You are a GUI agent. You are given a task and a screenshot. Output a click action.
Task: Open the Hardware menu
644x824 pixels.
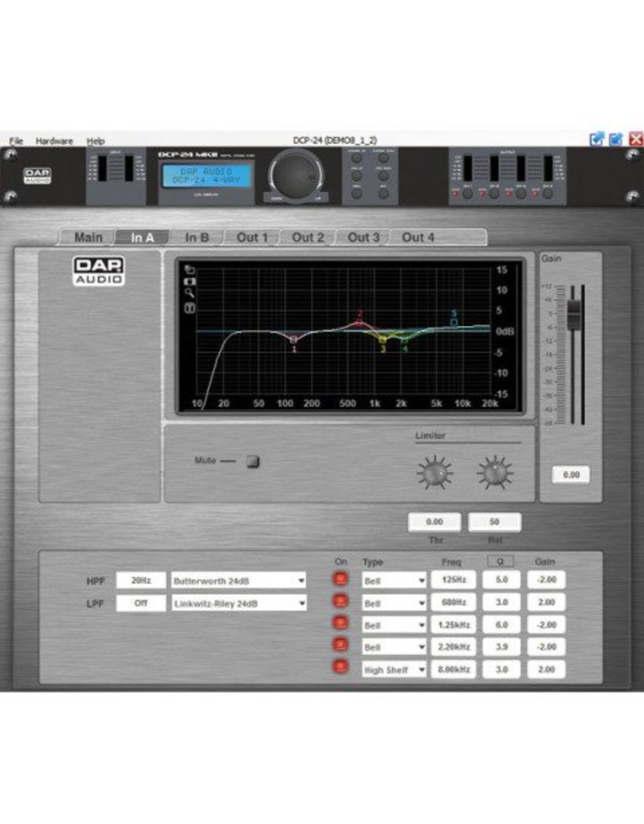point(55,140)
